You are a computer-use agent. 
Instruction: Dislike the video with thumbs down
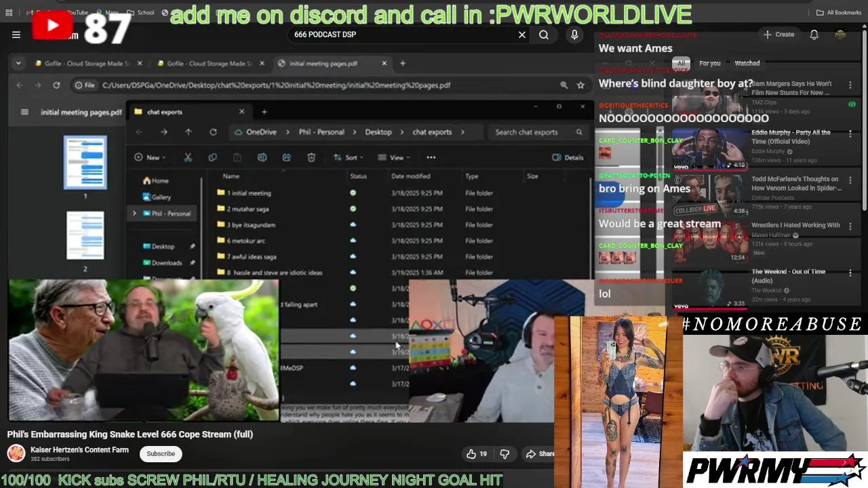click(x=505, y=454)
